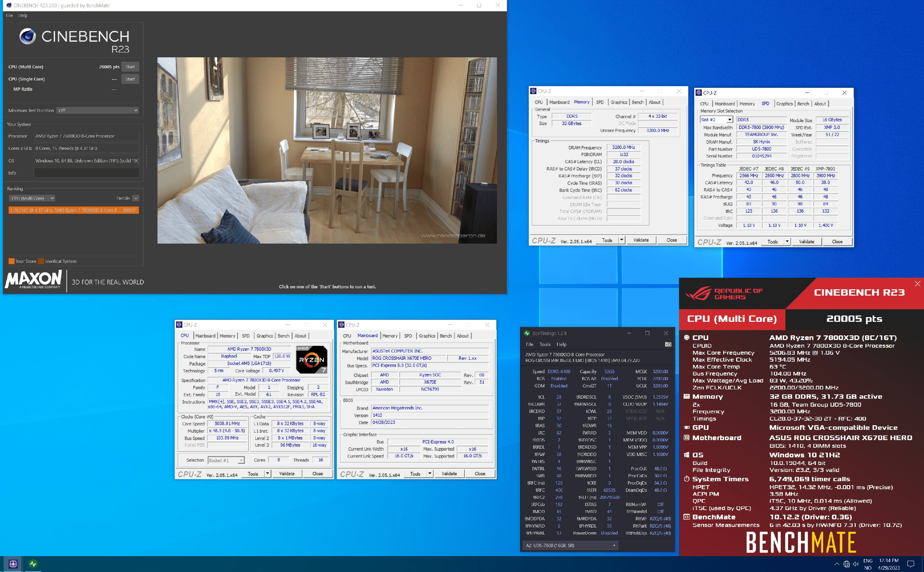The width and height of the screenshot is (924, 572).
Task: Click the CPU-Z SPD window title icon
Action: point(699,93)
